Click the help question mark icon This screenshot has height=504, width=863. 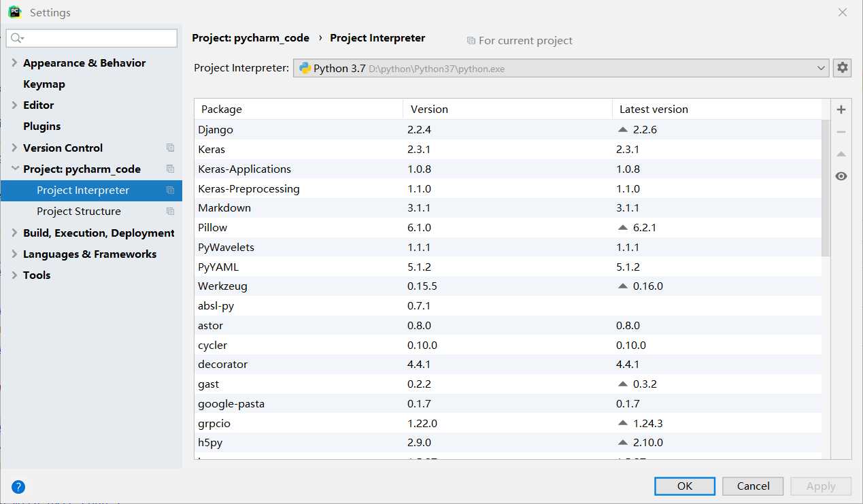click(18, 486)
